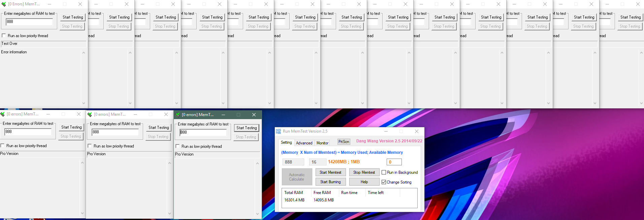Click the Run time column header
Screen dimensions: 644x220
click(x=349, y=193)
